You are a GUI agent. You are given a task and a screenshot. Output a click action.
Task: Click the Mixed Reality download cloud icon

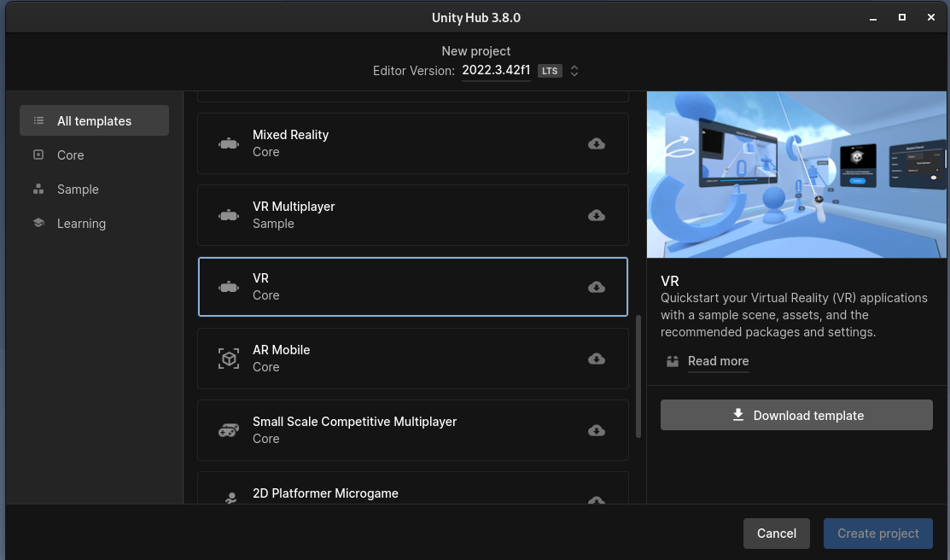597,143
